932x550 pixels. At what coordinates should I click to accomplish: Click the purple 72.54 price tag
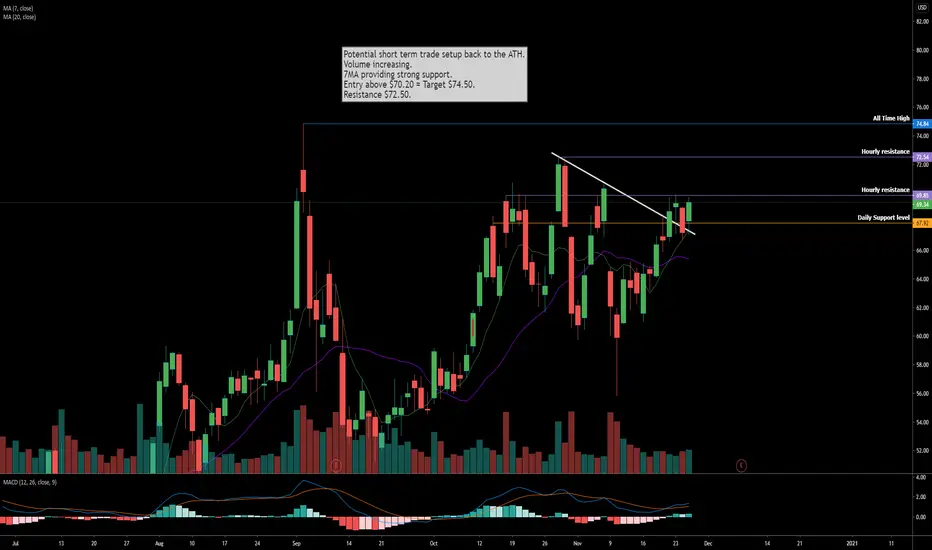[x=922, y=158]
